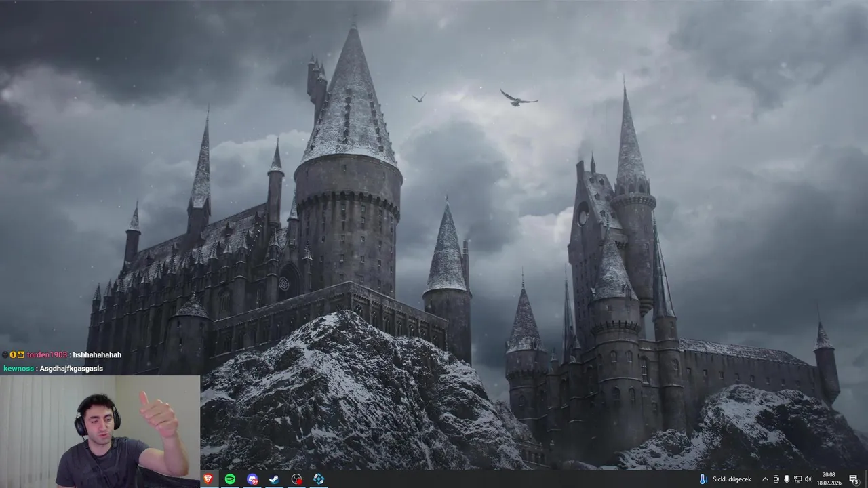This screenshot has width=868, height=488.
Task: Click chat message Asgdhajfkgasgasls
Action: (71, 369)
